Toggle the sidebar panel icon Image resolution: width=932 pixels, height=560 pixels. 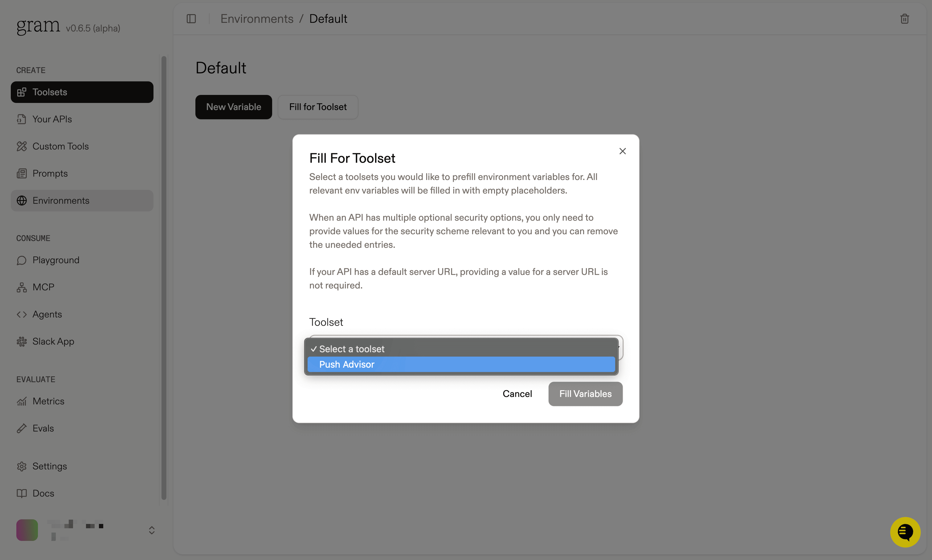[x=191, y=19]
